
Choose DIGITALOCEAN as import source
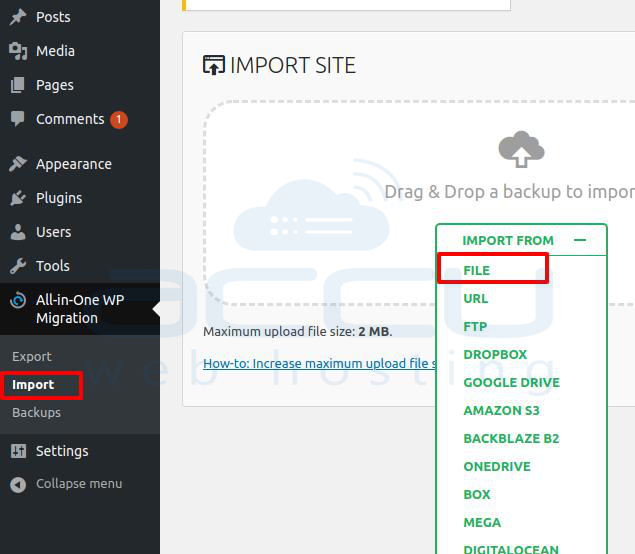click(511, 549)
